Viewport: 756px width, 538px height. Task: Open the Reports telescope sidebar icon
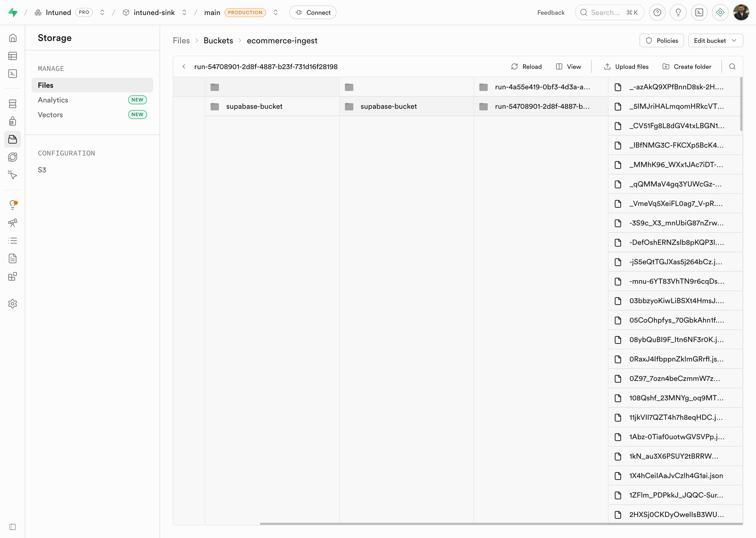(13, 223)
